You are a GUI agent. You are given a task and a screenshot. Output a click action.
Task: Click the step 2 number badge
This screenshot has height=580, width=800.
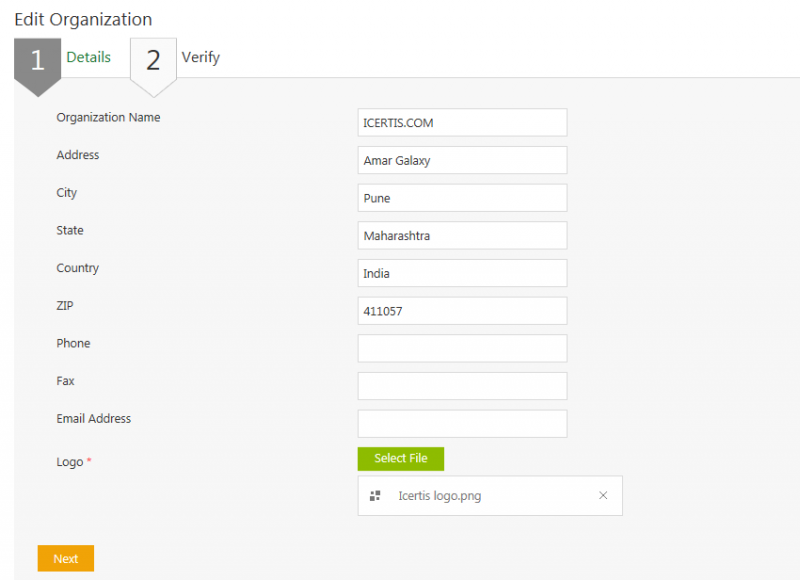pyautogui.click(x=153, y=61)
